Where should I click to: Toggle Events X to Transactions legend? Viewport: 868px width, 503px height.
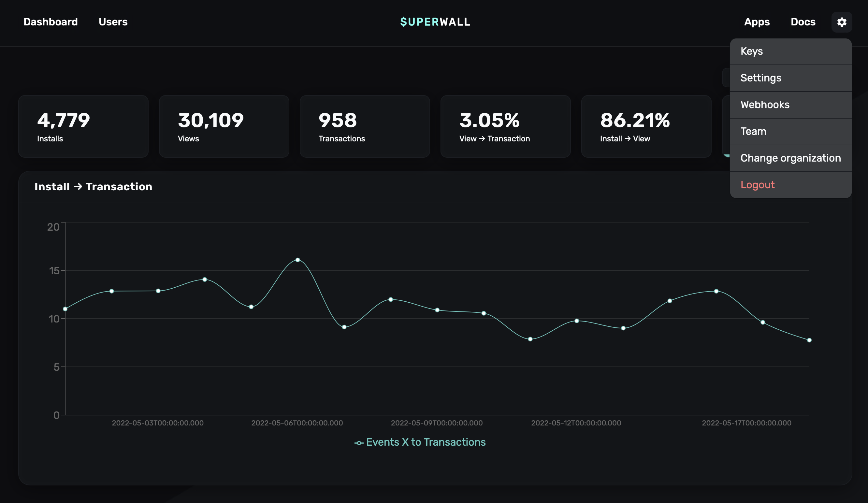(x=420, y=442)
